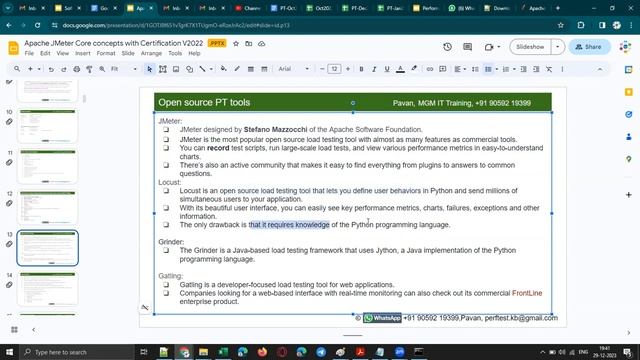Select slide 12 thumbnail

coord(48,207)
